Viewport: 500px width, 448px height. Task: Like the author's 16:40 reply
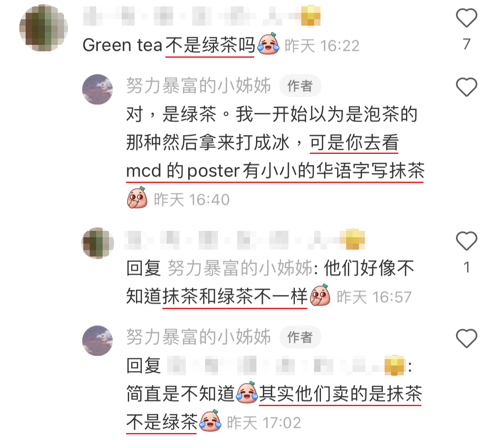[x=466, y=87]
